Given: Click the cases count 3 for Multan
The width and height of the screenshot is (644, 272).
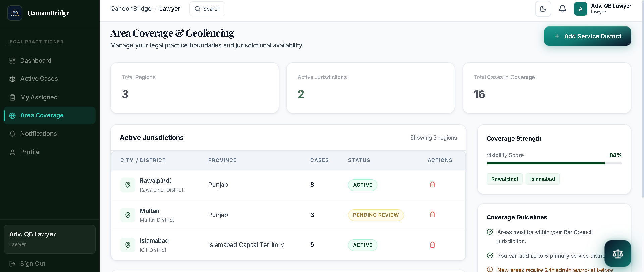Looking at the screenshot, I should pyautogui.click(x=312, y=215).
